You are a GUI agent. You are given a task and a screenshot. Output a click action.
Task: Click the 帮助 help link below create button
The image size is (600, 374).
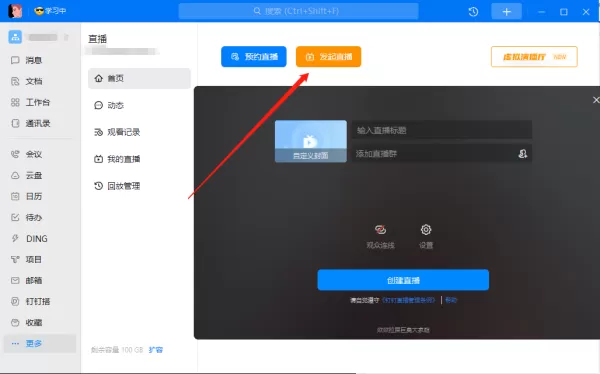451,300
